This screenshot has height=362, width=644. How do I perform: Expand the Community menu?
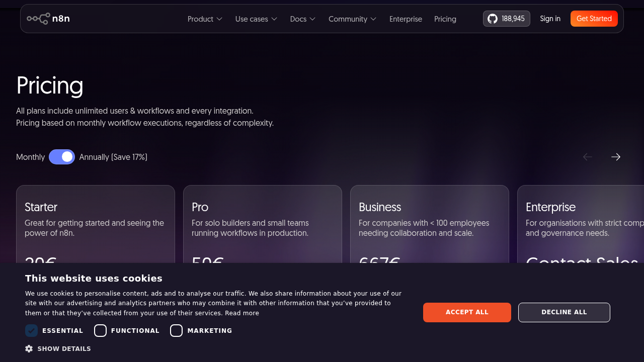tap(352, 19)
